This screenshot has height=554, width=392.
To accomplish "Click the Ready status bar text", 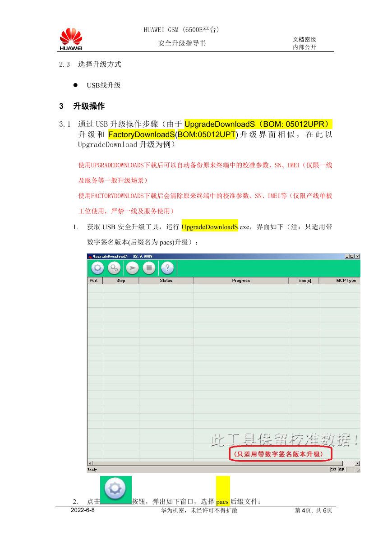I will pyautogui.click(x=92, y=470).
